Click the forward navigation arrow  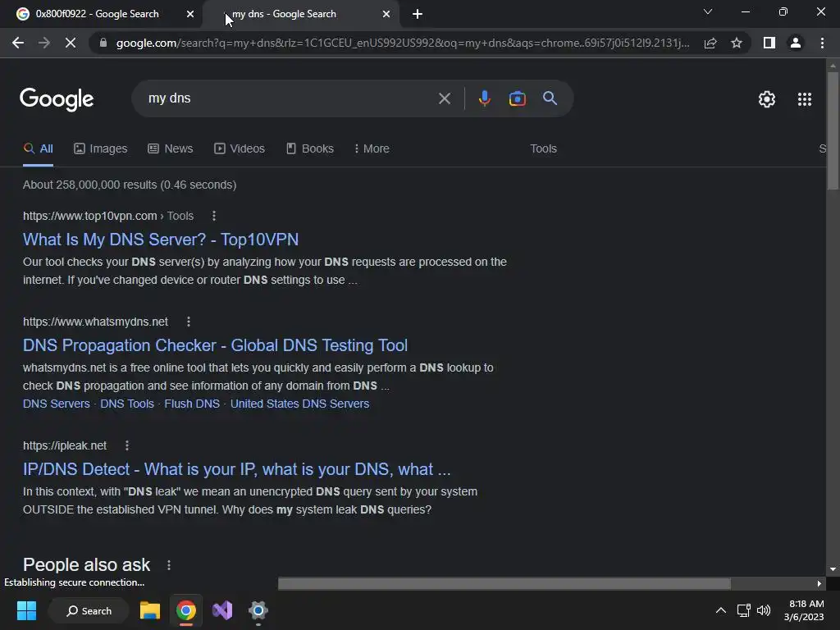click(x=44, y=43)
